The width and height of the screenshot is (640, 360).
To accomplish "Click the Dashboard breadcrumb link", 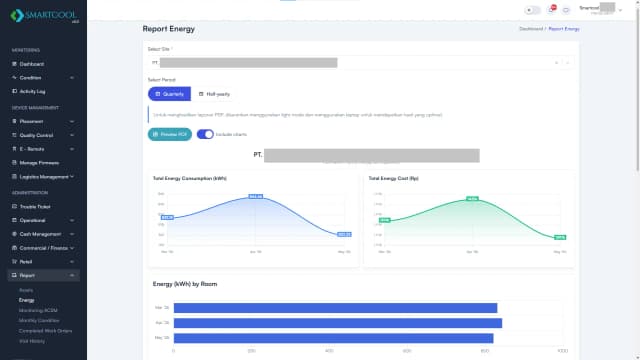I will click(531, 29).
